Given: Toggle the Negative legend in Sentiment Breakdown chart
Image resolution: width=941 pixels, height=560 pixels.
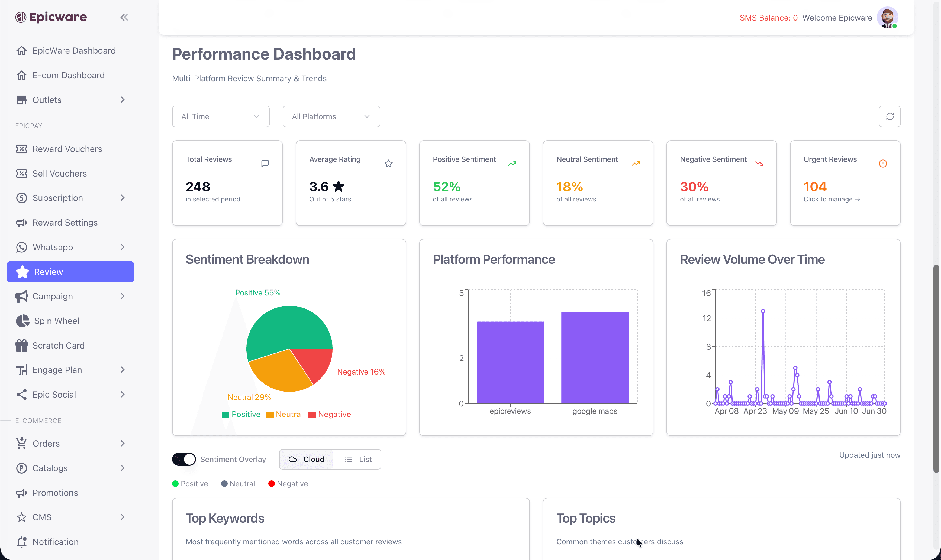Looking at the screenshot, I should pos(330,414).
